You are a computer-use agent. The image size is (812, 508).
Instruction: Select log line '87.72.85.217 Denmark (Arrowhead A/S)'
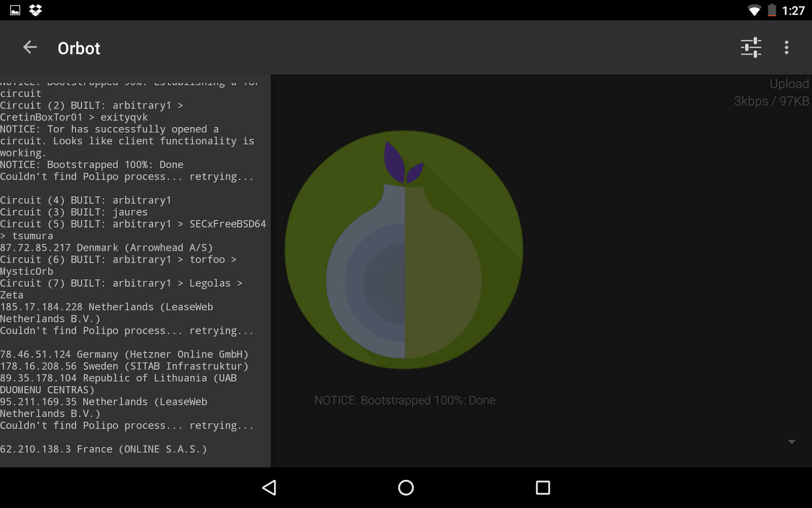point(107,248)
